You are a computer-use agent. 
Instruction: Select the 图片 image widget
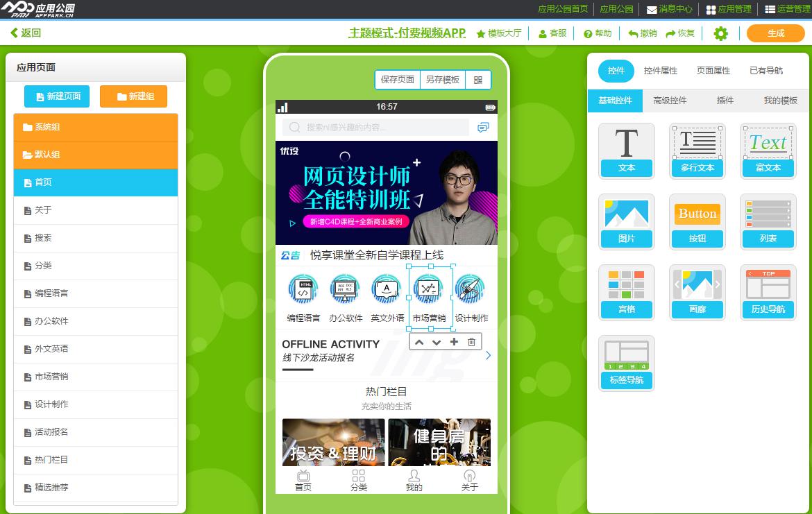point(626,222)
